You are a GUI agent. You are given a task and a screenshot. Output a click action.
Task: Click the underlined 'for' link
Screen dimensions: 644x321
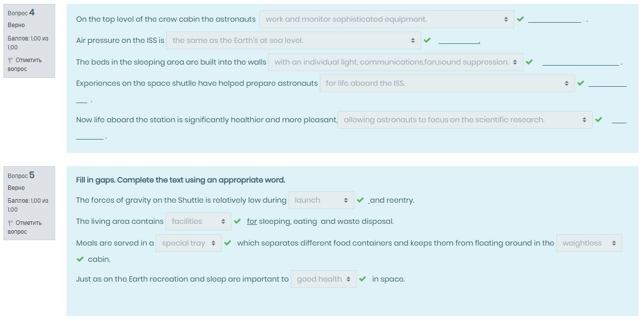click(x=252, y=221)
